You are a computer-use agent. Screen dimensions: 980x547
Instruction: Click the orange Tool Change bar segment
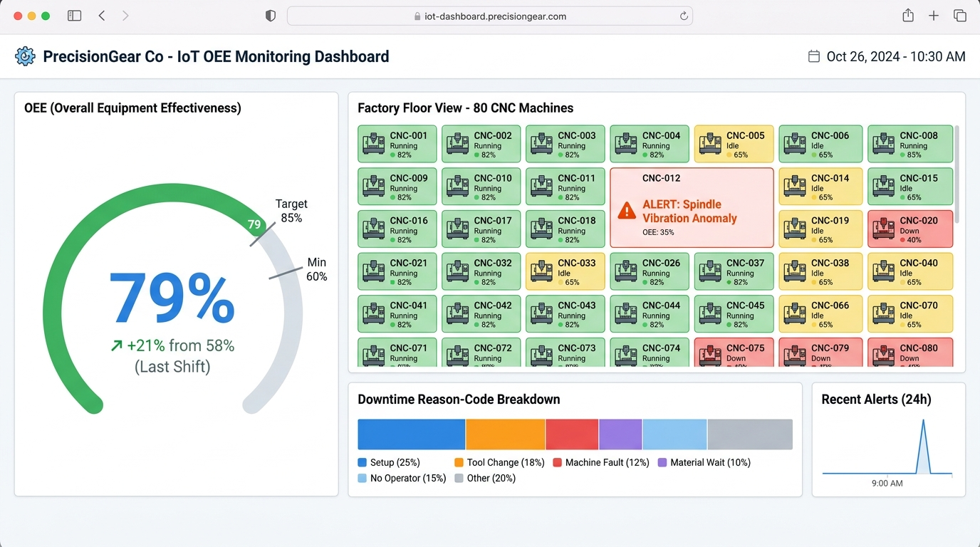[x=506, y=434]
